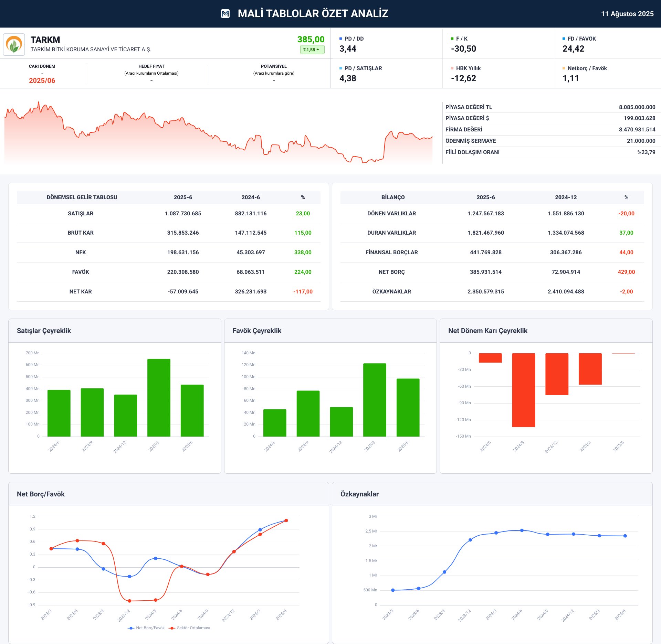Click the 2025/6 point on Özkaynaklar line
This screenshot has height=644, width=661.
625,536
